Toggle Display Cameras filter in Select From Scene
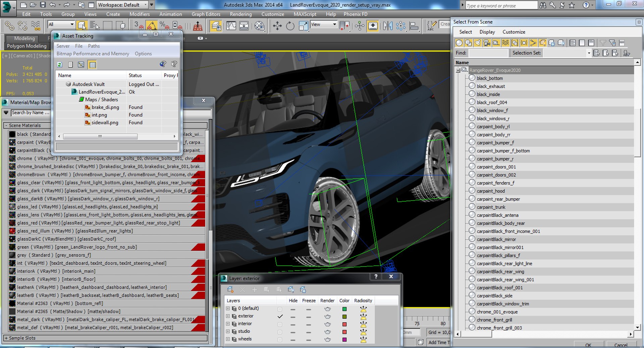644x348 pixels. (487, 43)
